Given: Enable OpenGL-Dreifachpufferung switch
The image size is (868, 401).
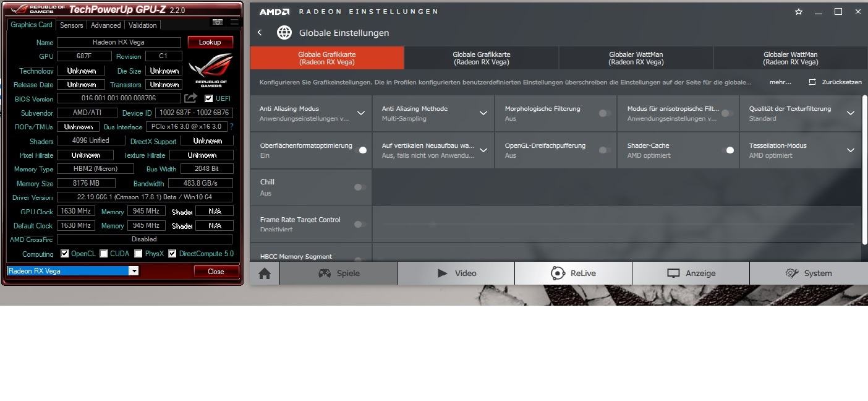Looking at the screenshot, I should [x=605, y=150].
